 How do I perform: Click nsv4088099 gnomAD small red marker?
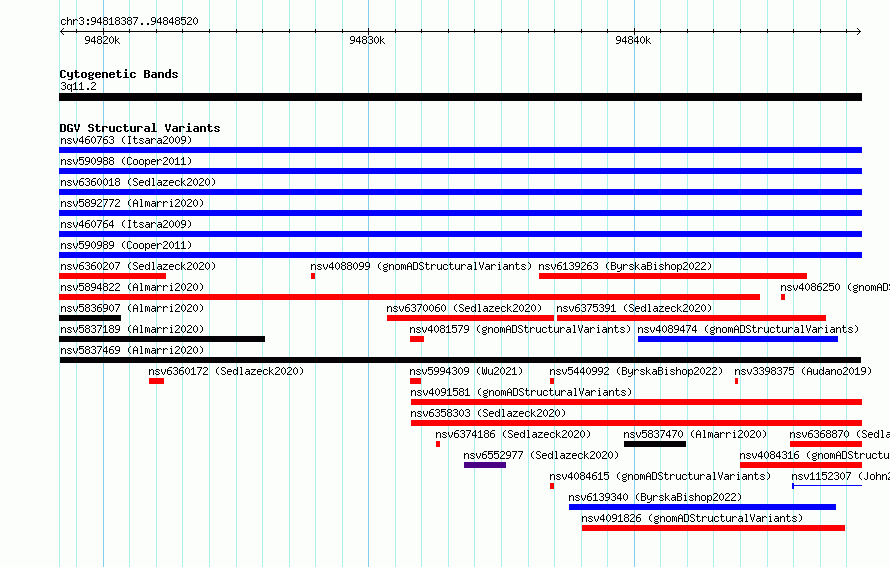click(313, 276)
